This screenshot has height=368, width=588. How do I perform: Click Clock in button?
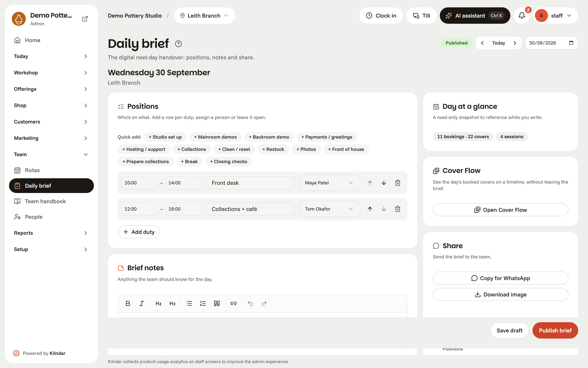pos(381,16)
